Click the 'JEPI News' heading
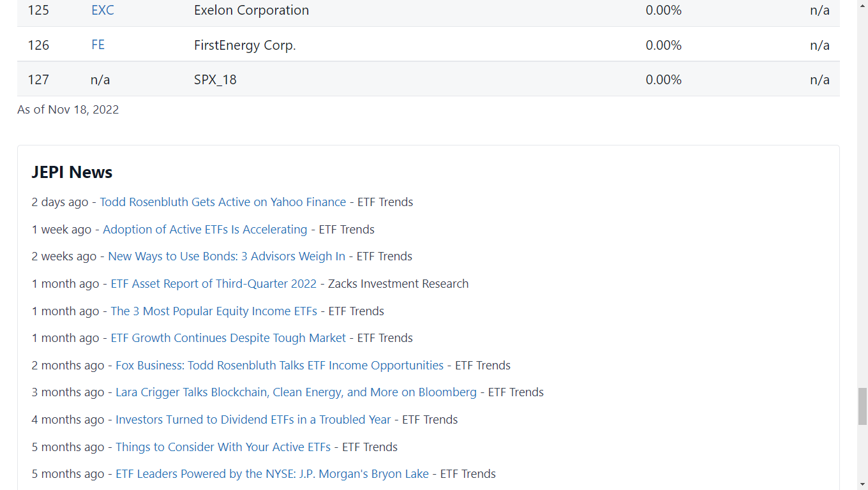The height and width of the screenshot is (490, 868). [x=72, y=172]
